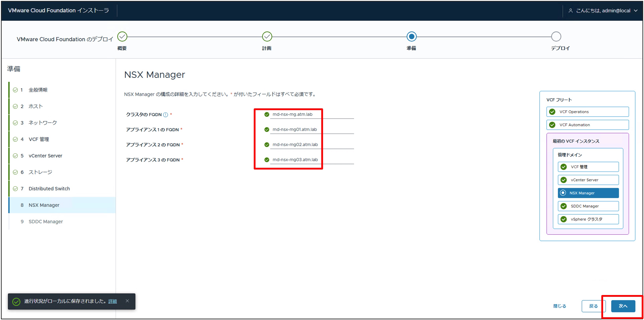The image size is (644, 320).
Task: Select SDDC Manager in 管理ドメイン panel
Action: coord(588,206)
